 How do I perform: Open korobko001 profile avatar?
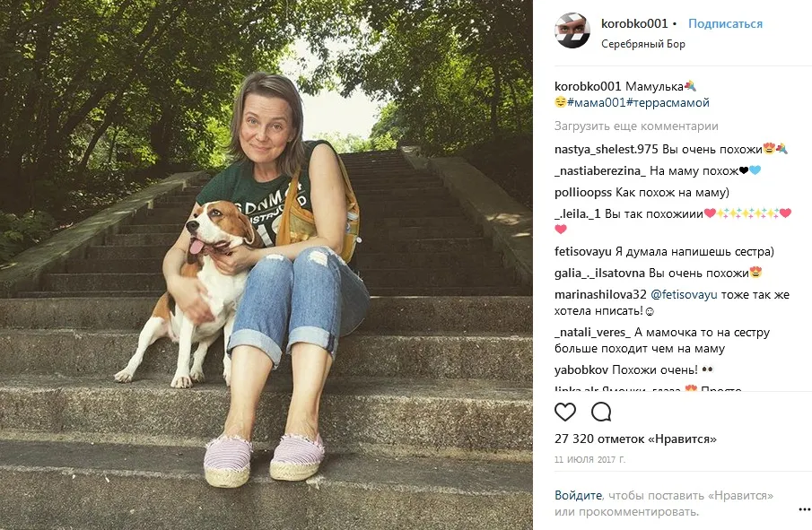572,30
